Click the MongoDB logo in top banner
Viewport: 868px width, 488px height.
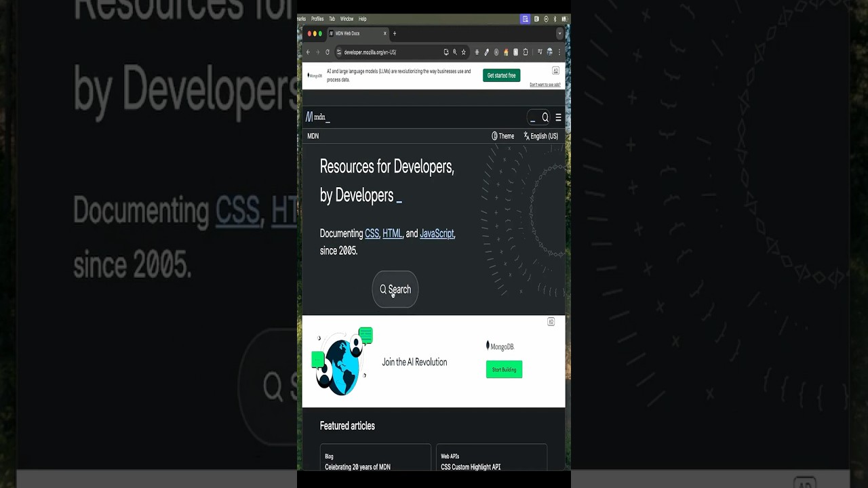pyautogui.click(x=315, y=76)
